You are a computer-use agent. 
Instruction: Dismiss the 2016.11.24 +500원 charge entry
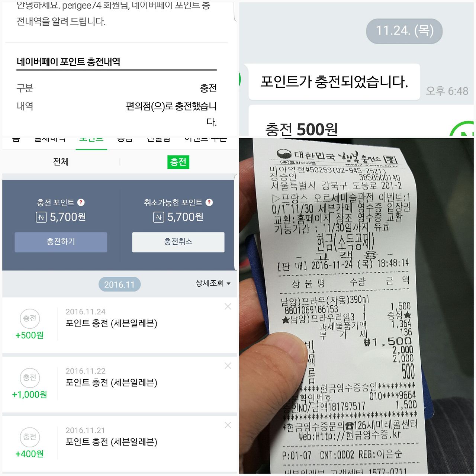tap(228, 306)
